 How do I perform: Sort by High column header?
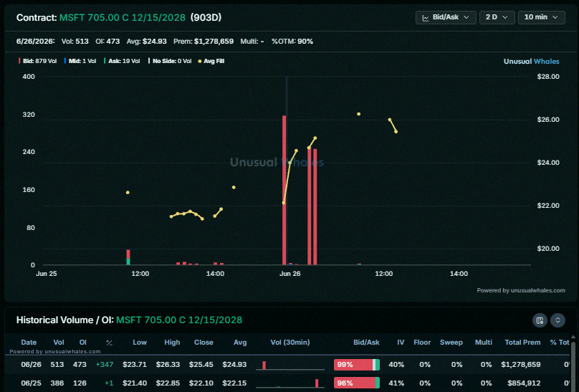[172, 343]
